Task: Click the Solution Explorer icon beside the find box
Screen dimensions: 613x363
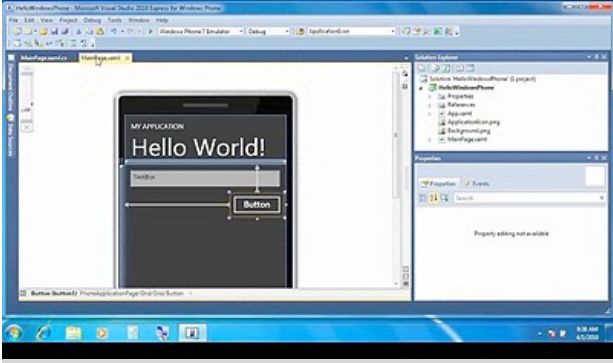Action: (x=406, y=31)
